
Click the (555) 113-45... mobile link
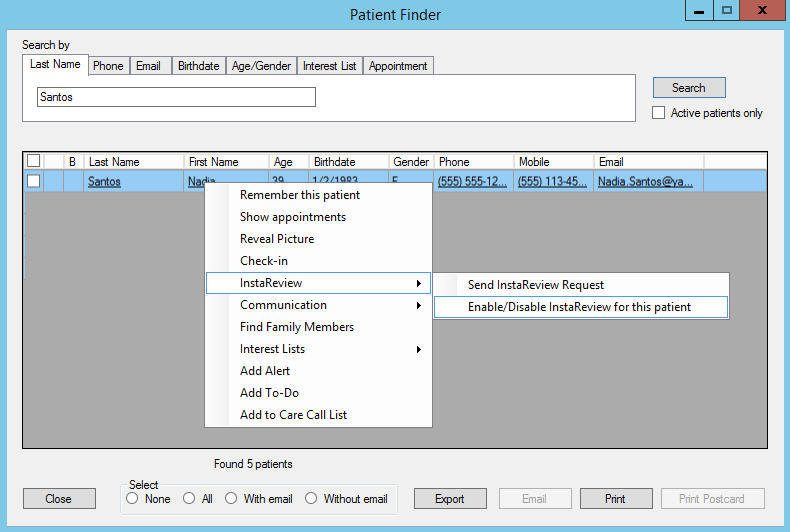click(x=552, y=181)
